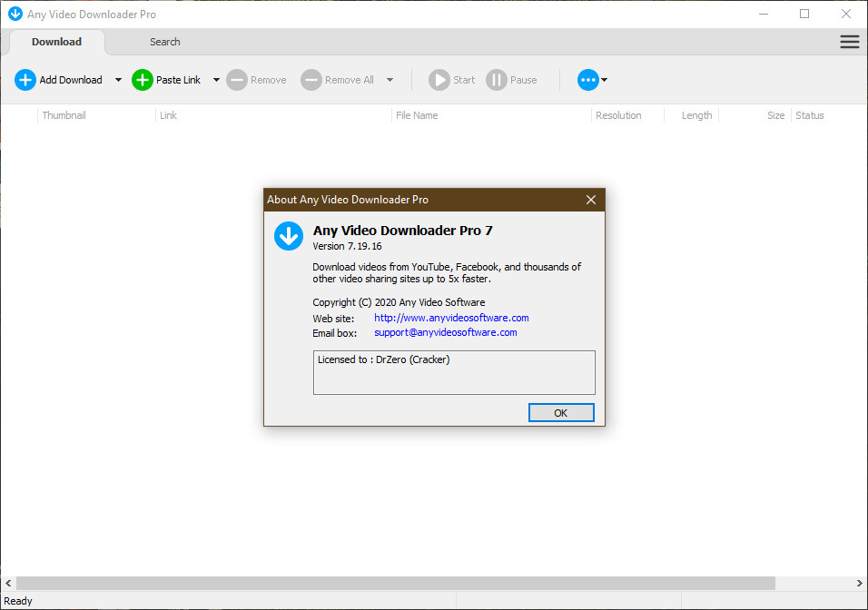Click the Pause icon in toolbar
Screen dimensions: 868x610
tap(497, 80)
